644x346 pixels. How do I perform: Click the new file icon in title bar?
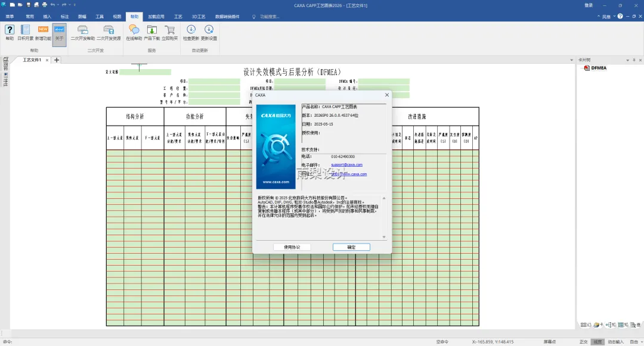point(13,5)
